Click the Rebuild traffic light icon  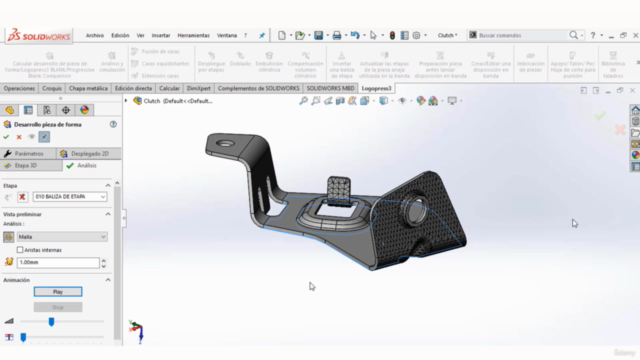pos(392,36)
